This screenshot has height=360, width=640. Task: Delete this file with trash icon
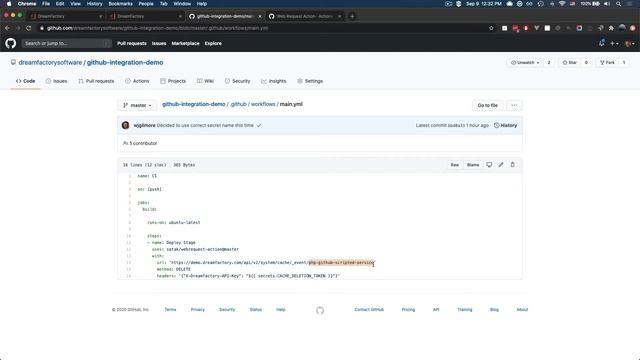point(513,165)
